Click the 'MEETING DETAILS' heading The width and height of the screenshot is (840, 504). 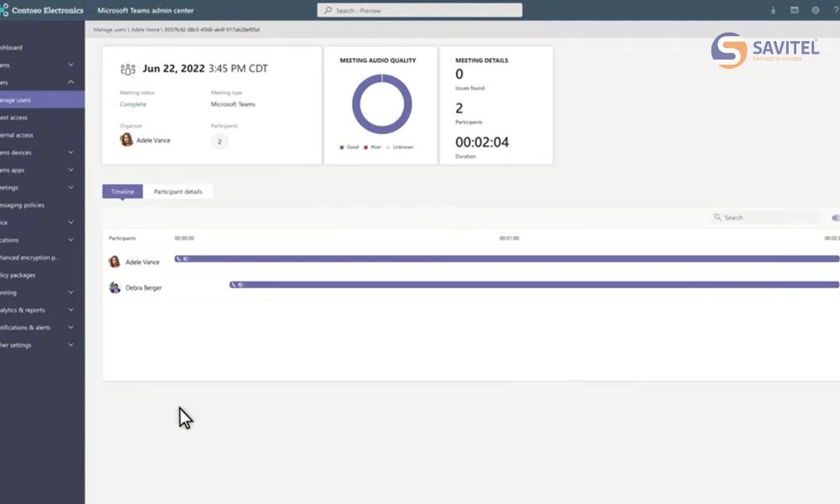pos(481,60)
